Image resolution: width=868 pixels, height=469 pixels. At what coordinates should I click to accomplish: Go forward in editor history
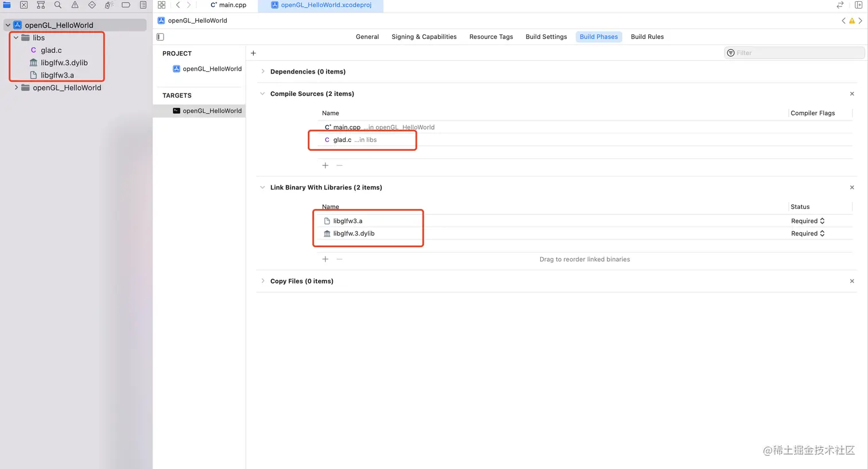pyautogui.click(x=188, y=5)
